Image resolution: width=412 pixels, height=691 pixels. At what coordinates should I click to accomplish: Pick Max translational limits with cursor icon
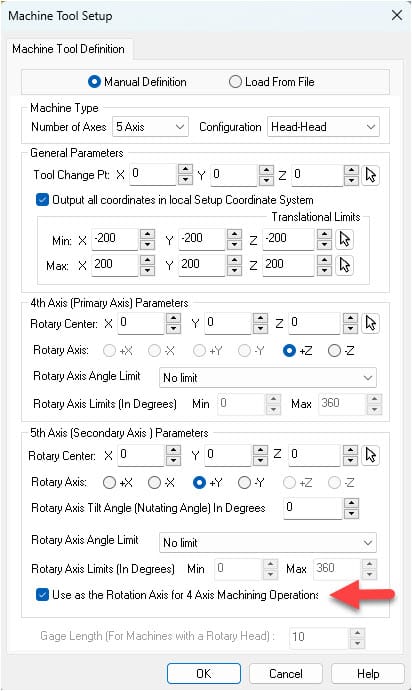(344, 265)
